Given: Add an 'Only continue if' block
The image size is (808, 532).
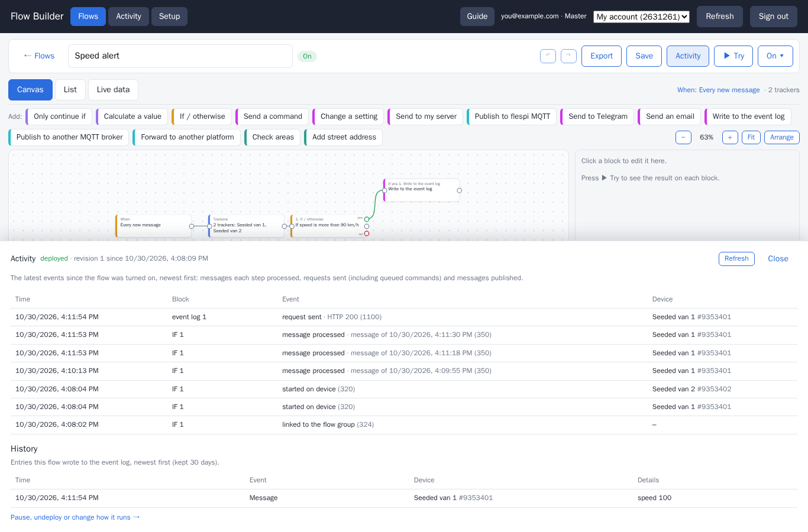Looking at the screenshot, I should pyautogui.click(x=59, y=116).
